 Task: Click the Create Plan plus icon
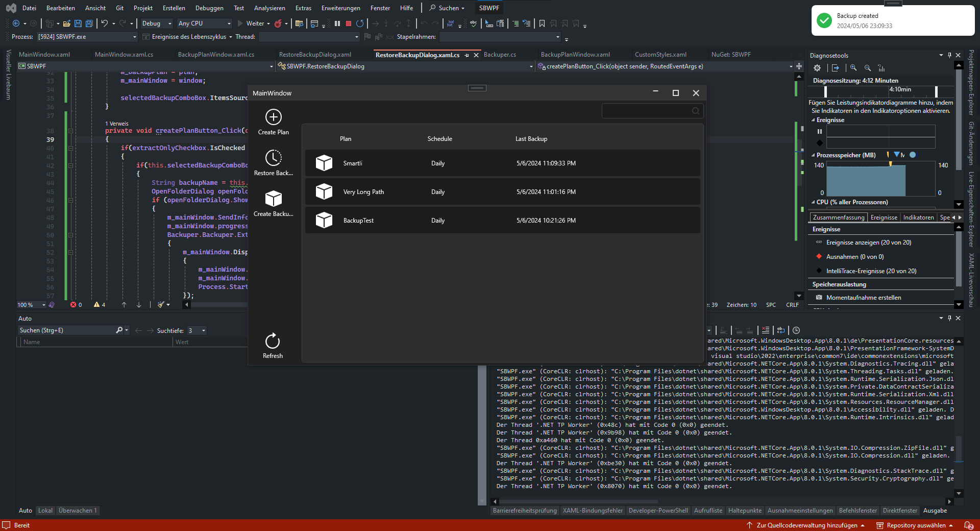pos(273,117)
